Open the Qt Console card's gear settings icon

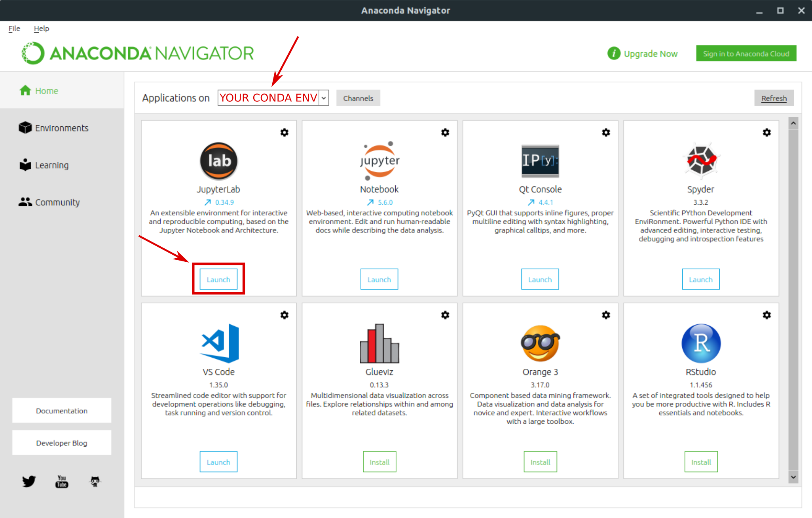tap(606, 132)
